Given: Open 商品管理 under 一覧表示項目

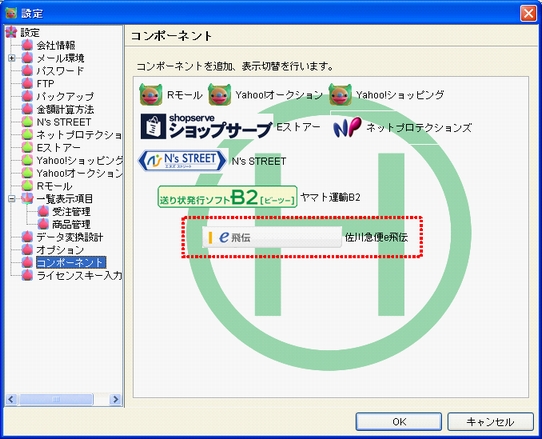Looking at the screenshot, I should (x=71, y=224).
